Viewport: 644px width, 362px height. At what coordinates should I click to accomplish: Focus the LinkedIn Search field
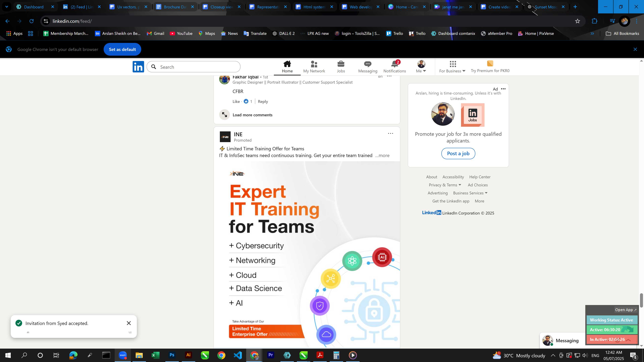pyautogui.click(x=194, y=67)
